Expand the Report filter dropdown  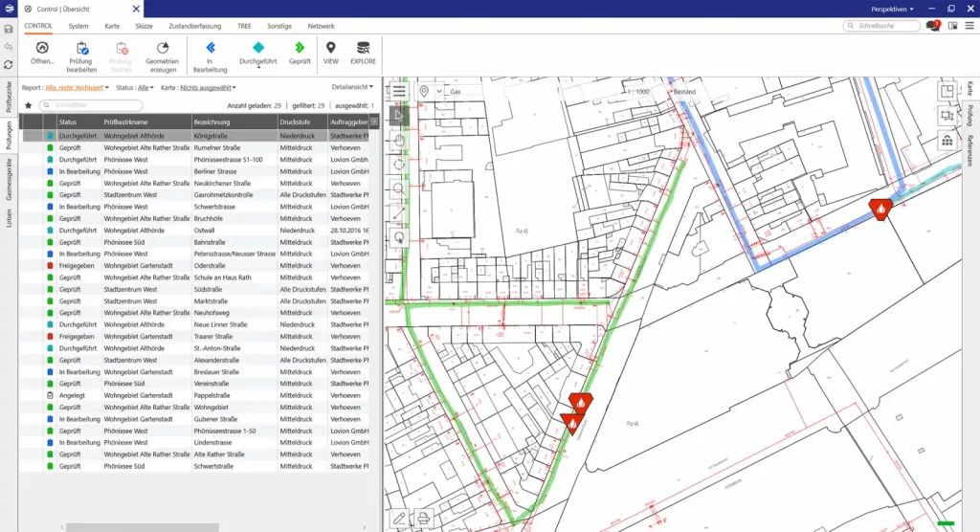(x=78, y=87)
